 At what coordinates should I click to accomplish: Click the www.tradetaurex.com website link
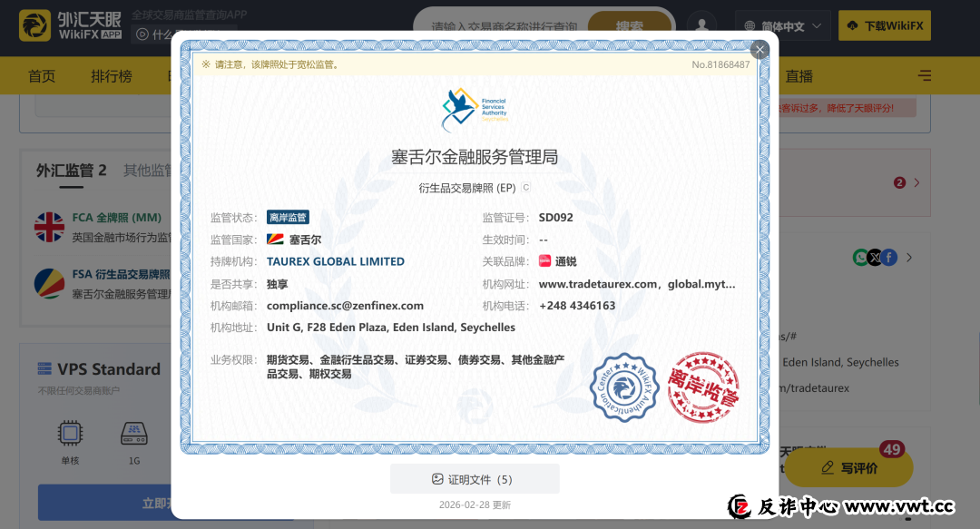599,284
